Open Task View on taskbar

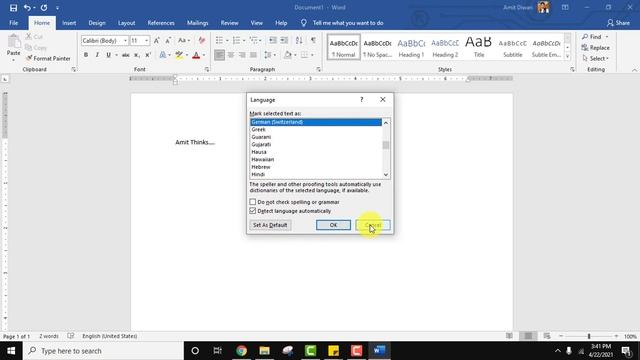tap(218, 351)
